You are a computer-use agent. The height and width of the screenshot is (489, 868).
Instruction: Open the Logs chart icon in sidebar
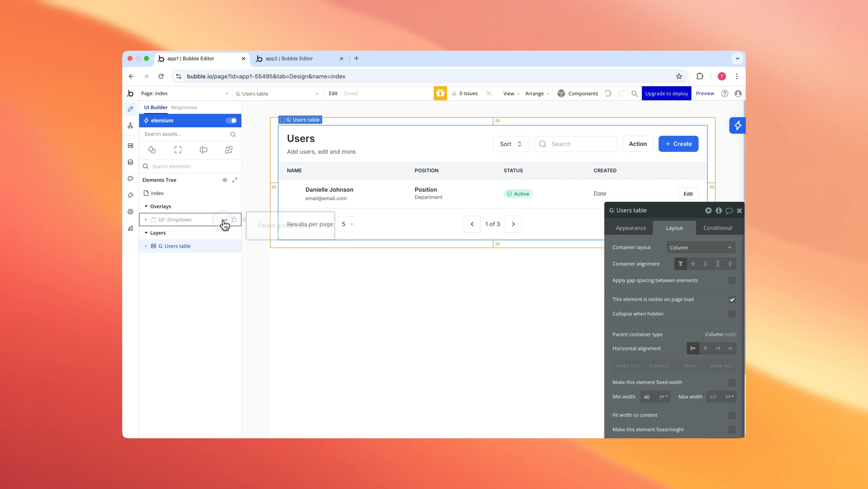(130, 228)
